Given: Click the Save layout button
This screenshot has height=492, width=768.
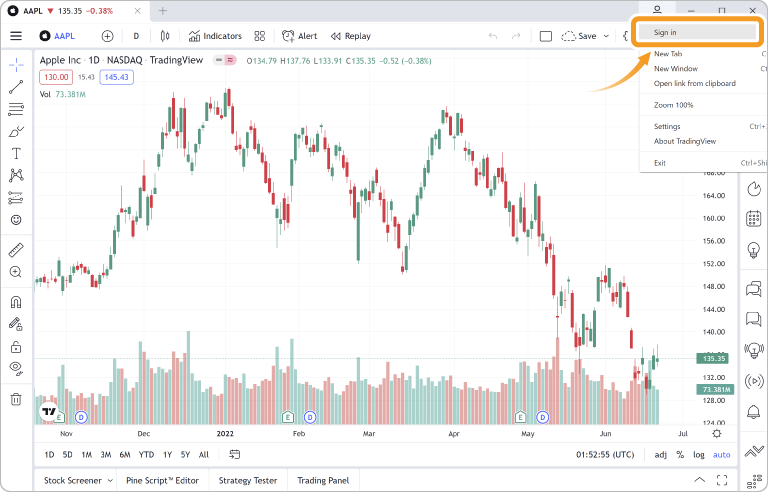Looking at the screenshot, I should pos(578,36).
